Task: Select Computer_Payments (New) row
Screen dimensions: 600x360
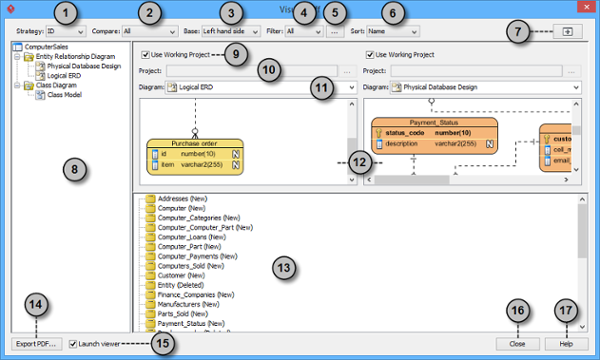Action: click(197, 256)
